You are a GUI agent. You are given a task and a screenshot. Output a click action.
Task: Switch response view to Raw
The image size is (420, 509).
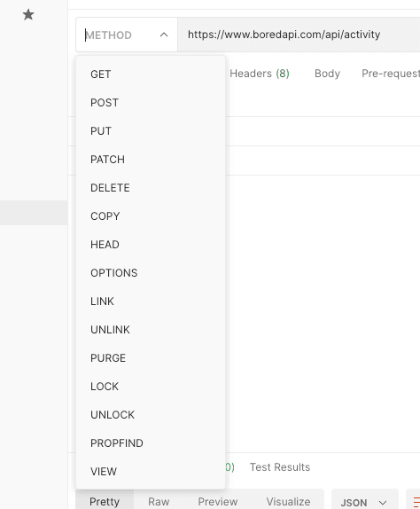click(159, 502)
